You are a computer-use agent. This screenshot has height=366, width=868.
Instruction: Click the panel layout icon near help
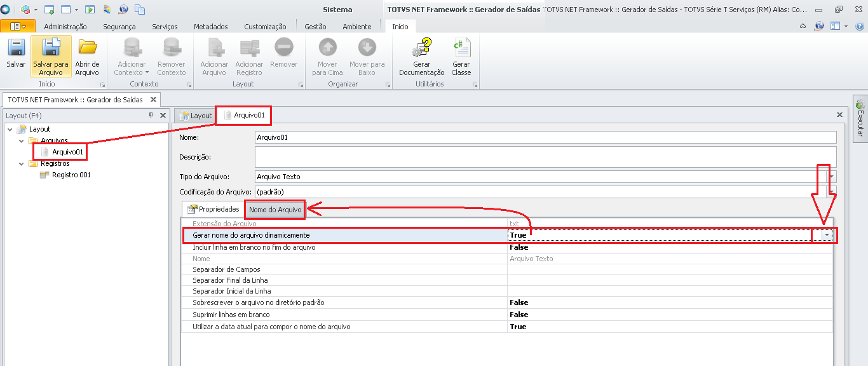835,26
